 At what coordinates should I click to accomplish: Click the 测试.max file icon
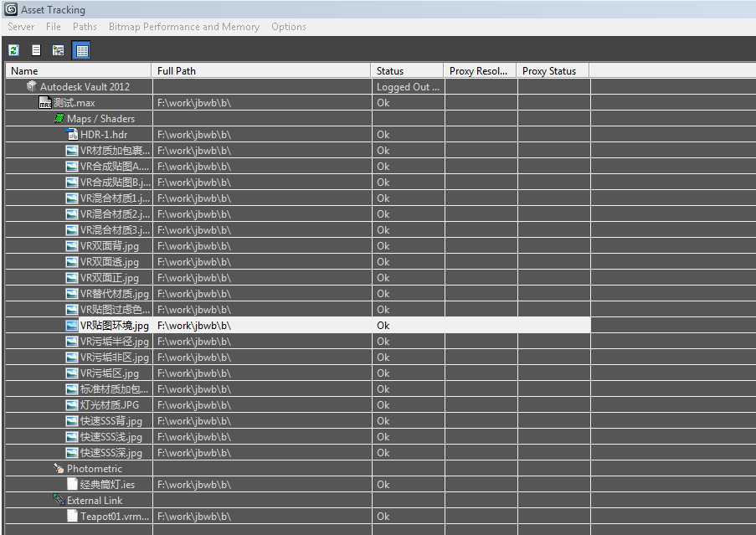(x=45, y=103)
